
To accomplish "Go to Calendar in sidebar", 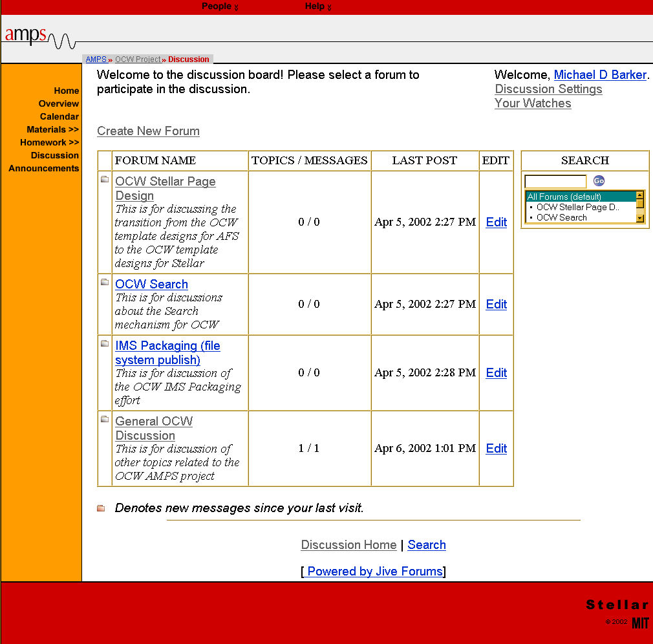I will pos(59,116).
